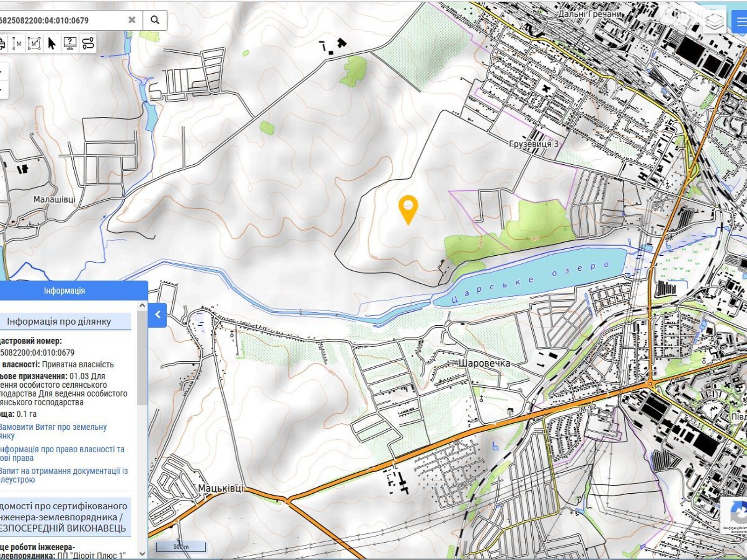This screenshot has height=560, width=747.
Task: Click the Інформація panel tab header
Action: point(64,291)
